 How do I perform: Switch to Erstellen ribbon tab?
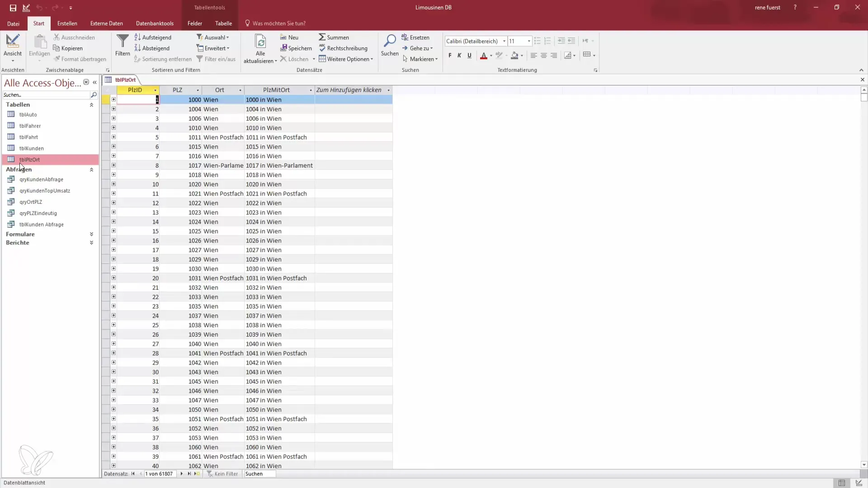click(67, 23)
